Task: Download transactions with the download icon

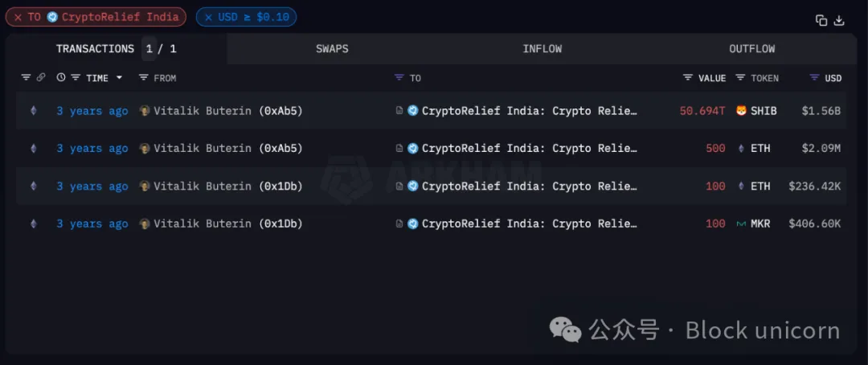Action: (x=839, y=20)
